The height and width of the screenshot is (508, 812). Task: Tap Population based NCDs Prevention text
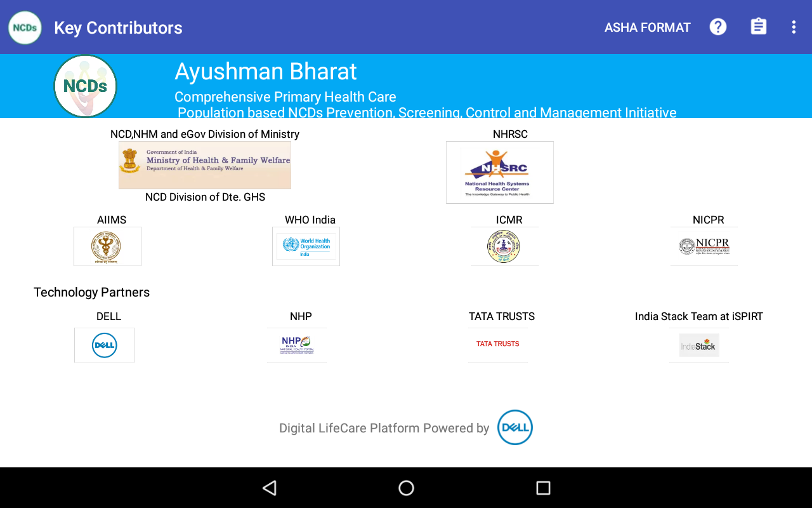pyautogui.click(x=427, y=112)
